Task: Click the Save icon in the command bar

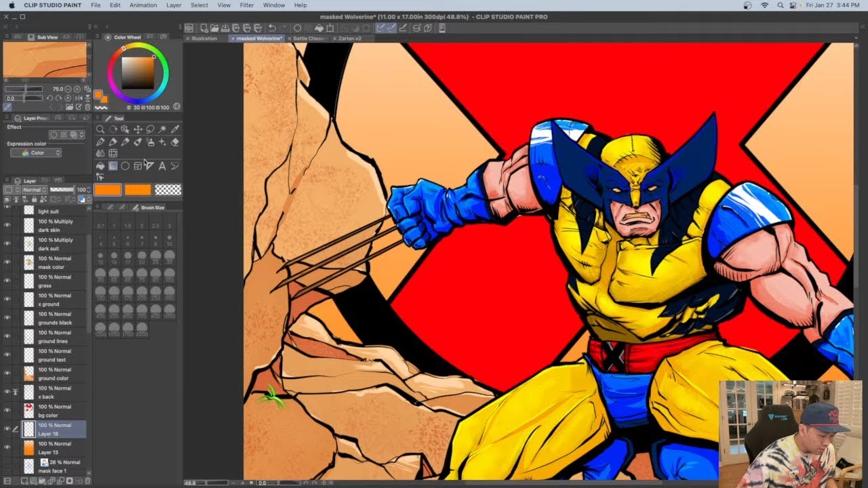Action: click(x=225, y=28)
